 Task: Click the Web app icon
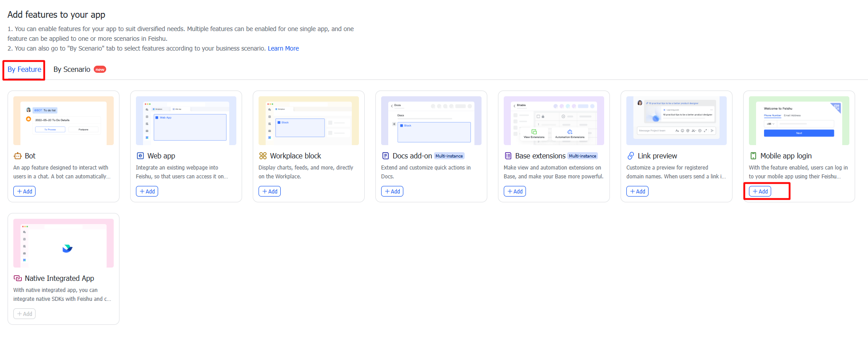point(140,156)
